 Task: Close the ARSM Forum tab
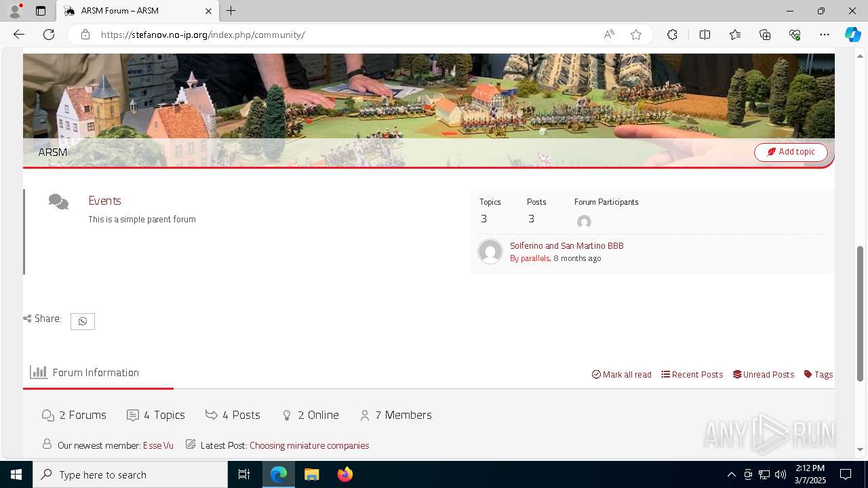pos(208,11)
